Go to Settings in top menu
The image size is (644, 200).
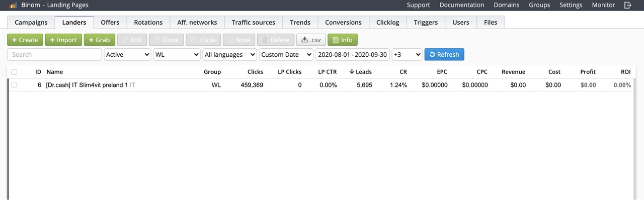click(571, 5)
